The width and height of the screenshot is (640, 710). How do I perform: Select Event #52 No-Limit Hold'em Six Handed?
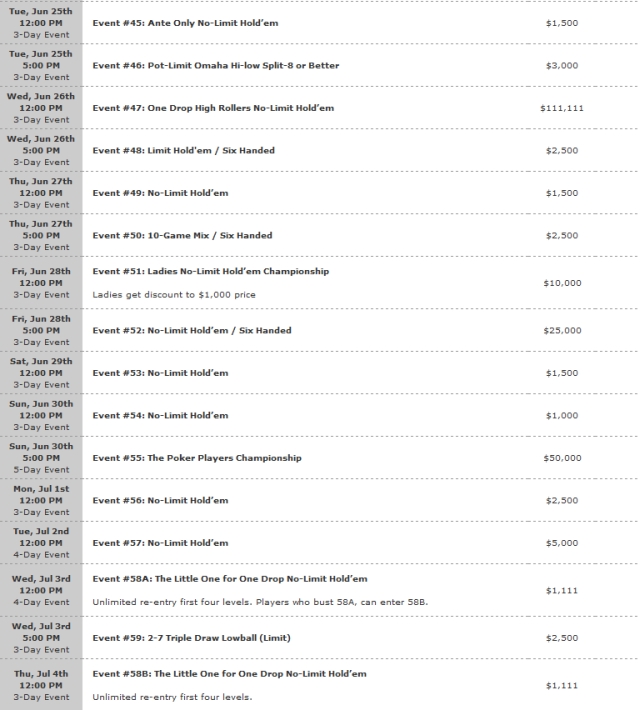click(x=192, y=331)
